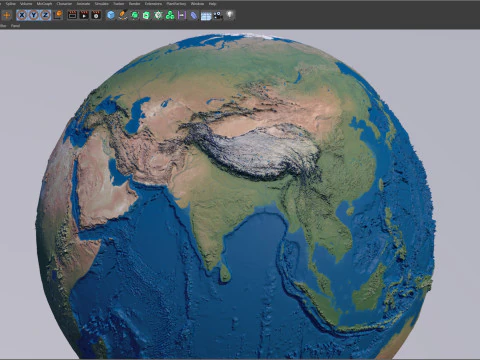Click the Floor/environment grid icon
Screen dimensions: 480x360
pyautogui.click(x=206, y=16)
